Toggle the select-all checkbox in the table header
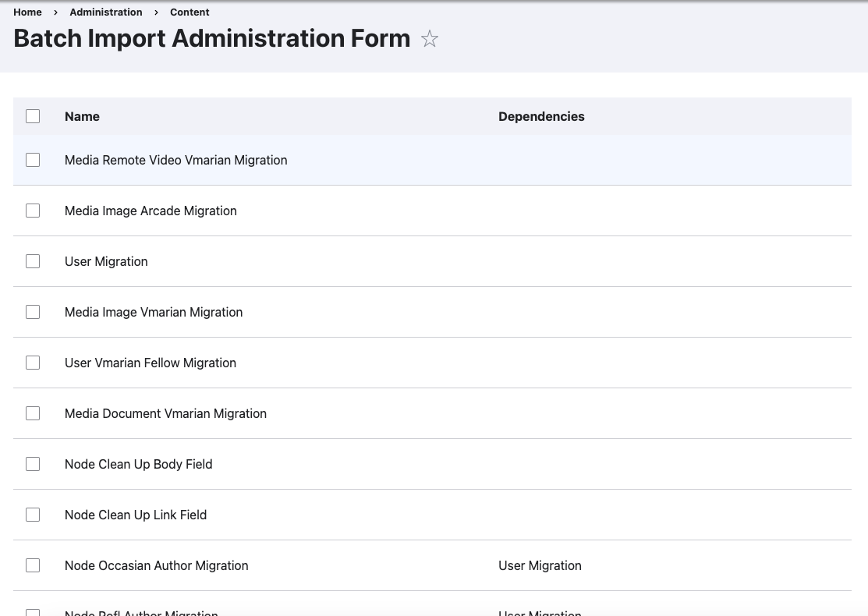The image size is (868, 616). [x=33, y=115]
